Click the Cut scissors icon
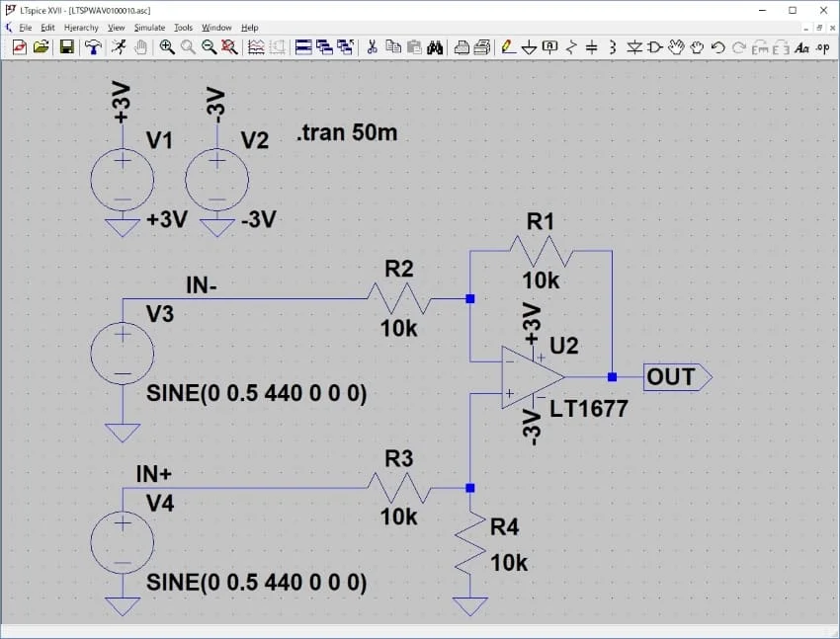 (x=373, y=46)
